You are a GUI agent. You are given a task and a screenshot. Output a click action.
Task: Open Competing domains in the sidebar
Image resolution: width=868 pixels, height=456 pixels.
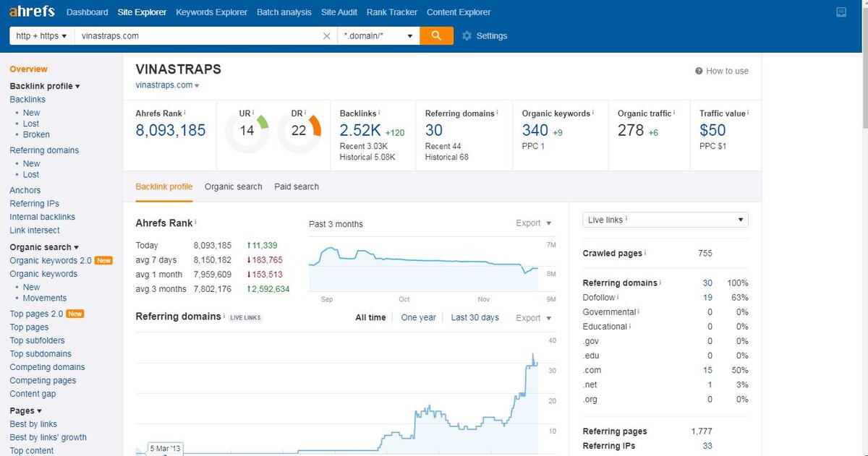coord(47,367)
